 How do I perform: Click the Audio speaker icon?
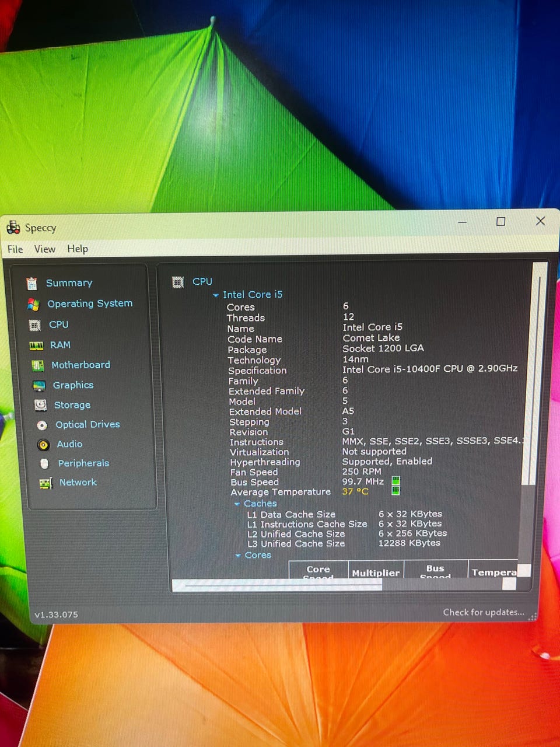coord(43,445)
